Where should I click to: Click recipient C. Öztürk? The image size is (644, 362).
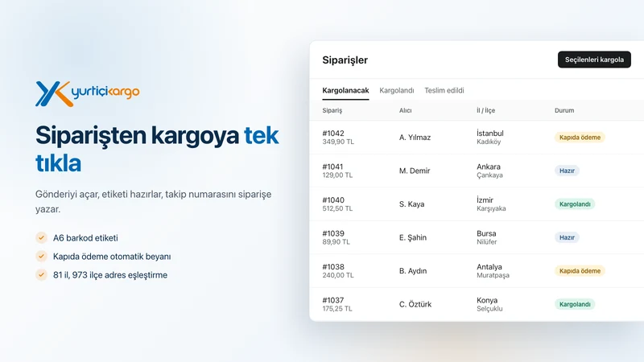pyautogui.click(x=415, y=304)
